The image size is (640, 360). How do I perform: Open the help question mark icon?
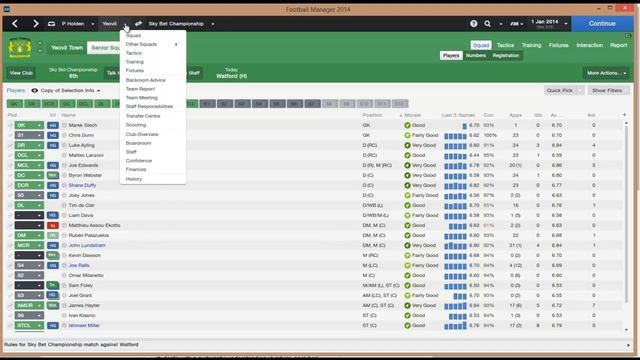(x=473, y=24)
